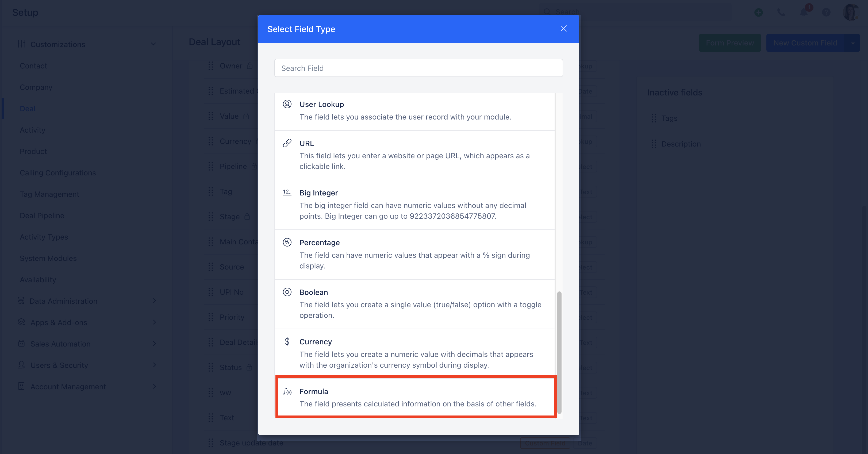Focus the Search Field input box

[418, 68]
